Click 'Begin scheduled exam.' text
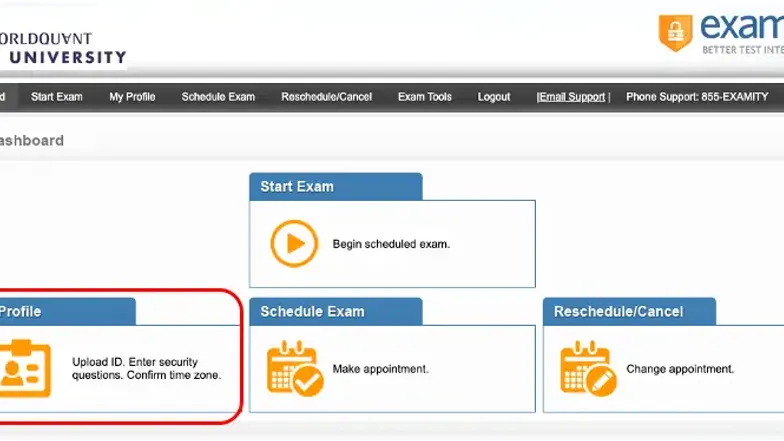 pos(391,244)
